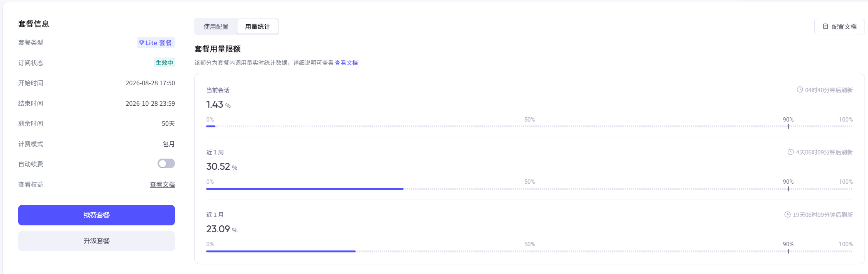Viewport: 868px width, 274px height.
Task: Click the 30.52 % weekly usage value
Action: [x=222, y=166]
